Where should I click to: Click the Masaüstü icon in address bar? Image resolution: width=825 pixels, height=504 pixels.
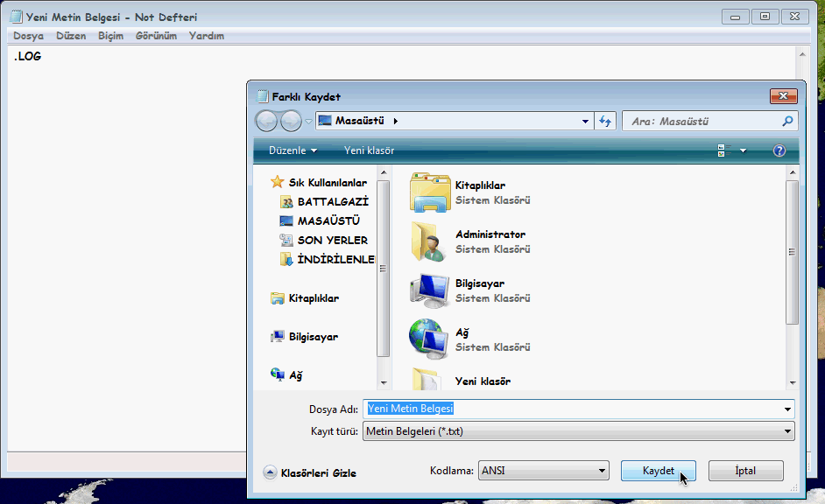coord(325,121)
